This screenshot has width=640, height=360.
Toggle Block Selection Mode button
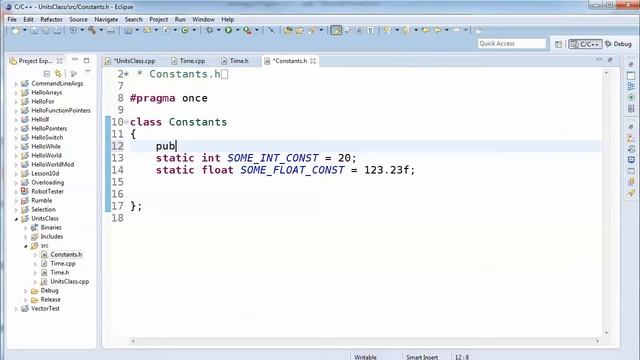pos(359,30)
